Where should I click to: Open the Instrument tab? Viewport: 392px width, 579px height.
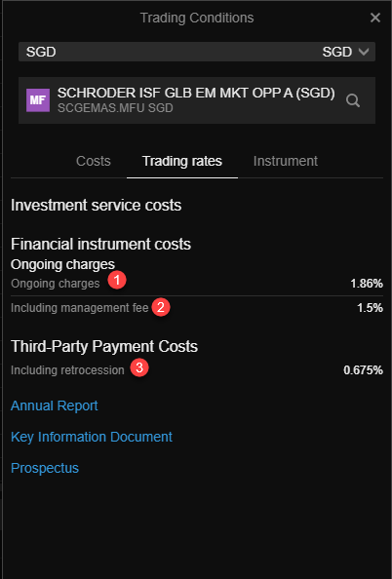coord(286,161)
